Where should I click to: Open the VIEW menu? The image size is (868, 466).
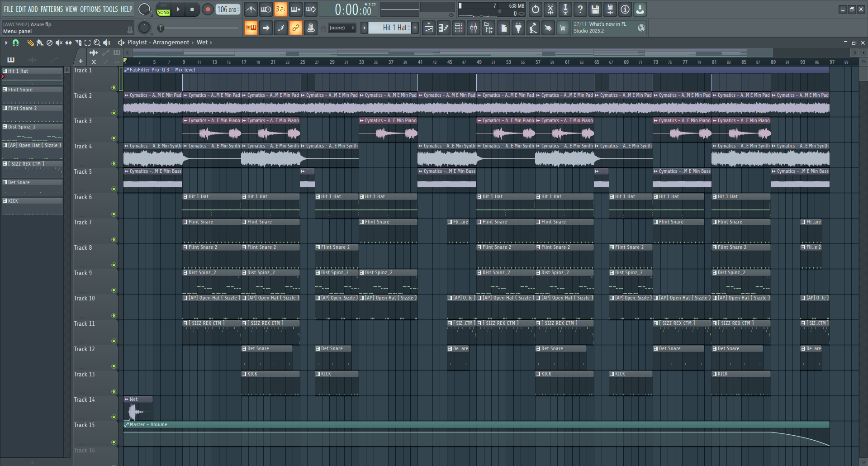(x=71, y=9)
